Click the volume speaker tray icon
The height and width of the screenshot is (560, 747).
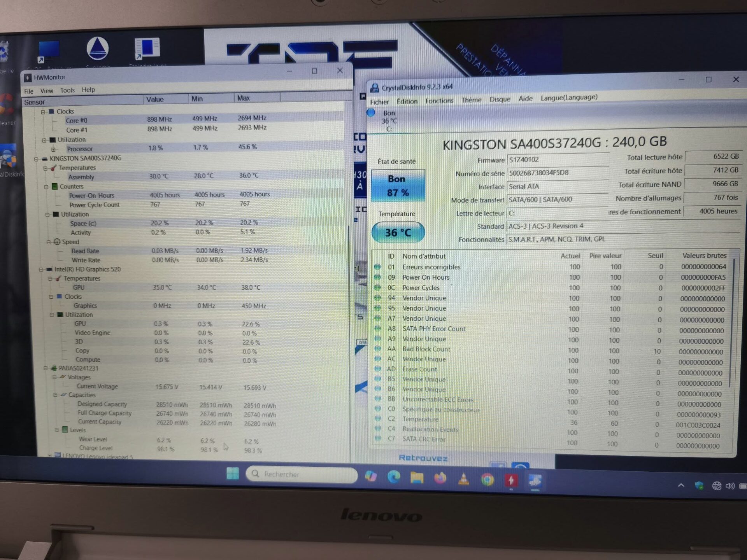click(730, 486)
